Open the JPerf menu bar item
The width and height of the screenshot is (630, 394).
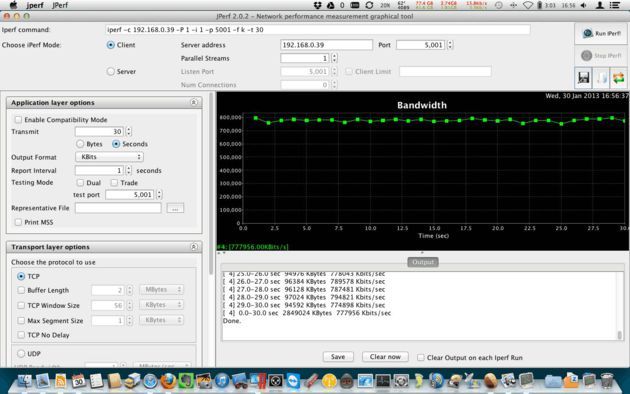click(60, 5)
